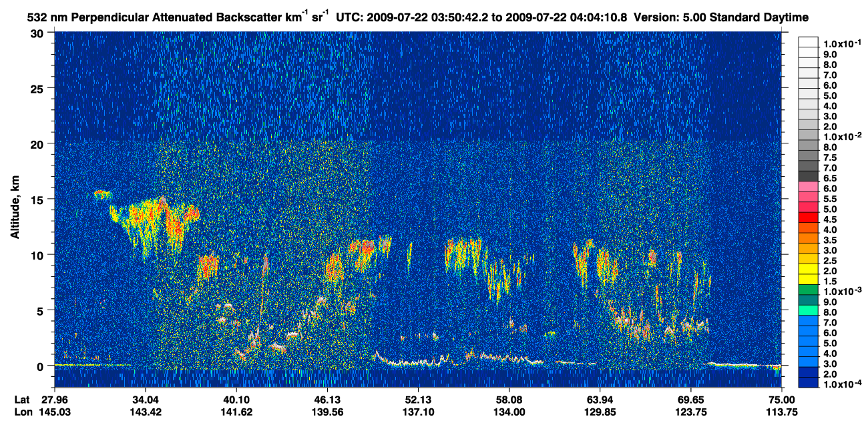This screenshot has height=445, width=868.
Task: Click the altitude tick label '15'
Action: point(38,199)
